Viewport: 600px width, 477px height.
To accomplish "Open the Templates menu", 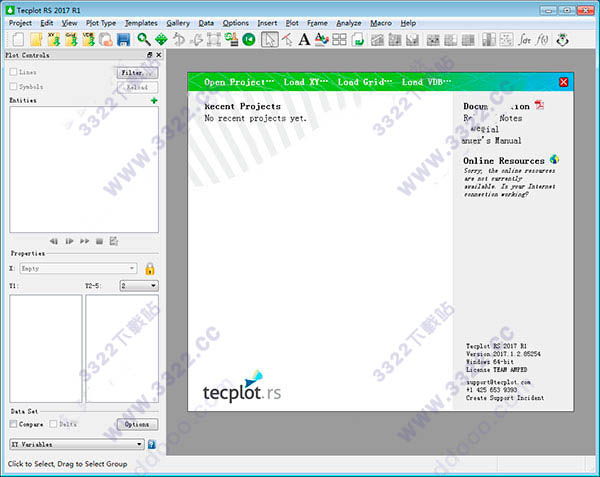I will point(141,23).
